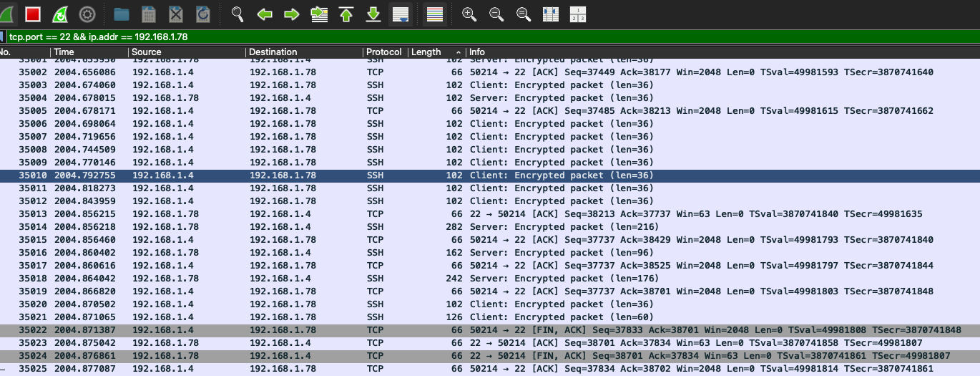Jump to the first packet
The height and width of the screenshot is (376, 980).
[x=346, y=14]
